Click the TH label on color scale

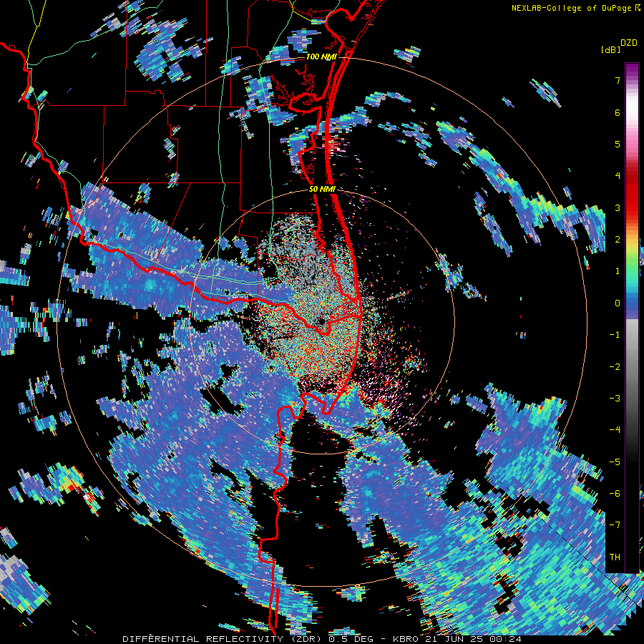(x=615, y=557)
